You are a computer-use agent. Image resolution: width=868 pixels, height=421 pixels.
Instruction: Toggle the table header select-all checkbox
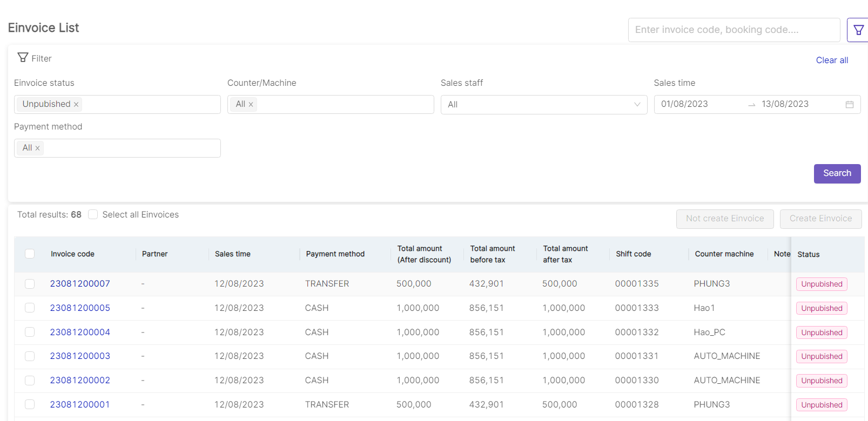pos(30,254)
